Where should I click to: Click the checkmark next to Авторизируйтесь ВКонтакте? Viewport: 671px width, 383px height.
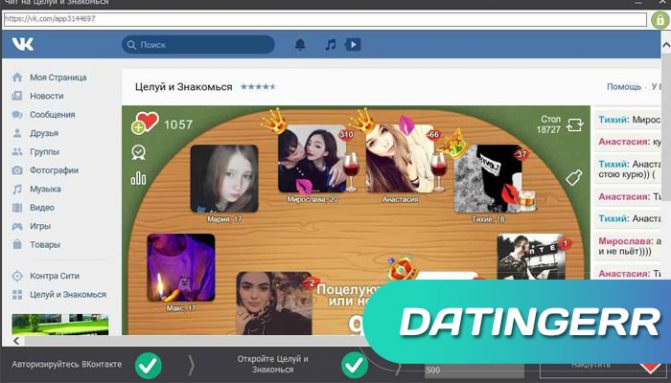coord(148,365)
